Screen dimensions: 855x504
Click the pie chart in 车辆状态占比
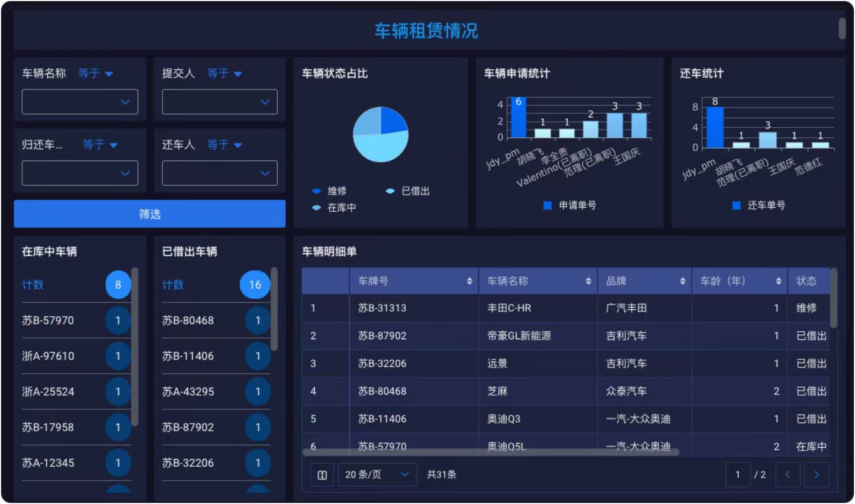(x=381, y=134)
